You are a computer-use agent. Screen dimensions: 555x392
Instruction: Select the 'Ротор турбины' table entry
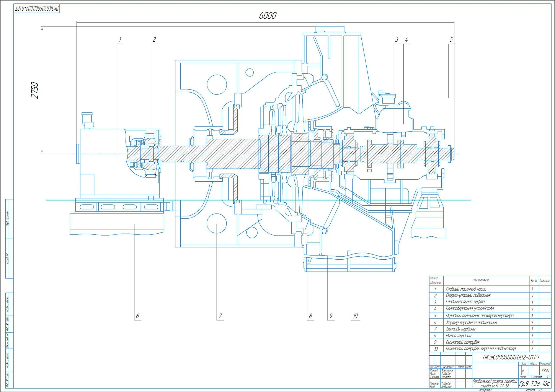[459, 335]
